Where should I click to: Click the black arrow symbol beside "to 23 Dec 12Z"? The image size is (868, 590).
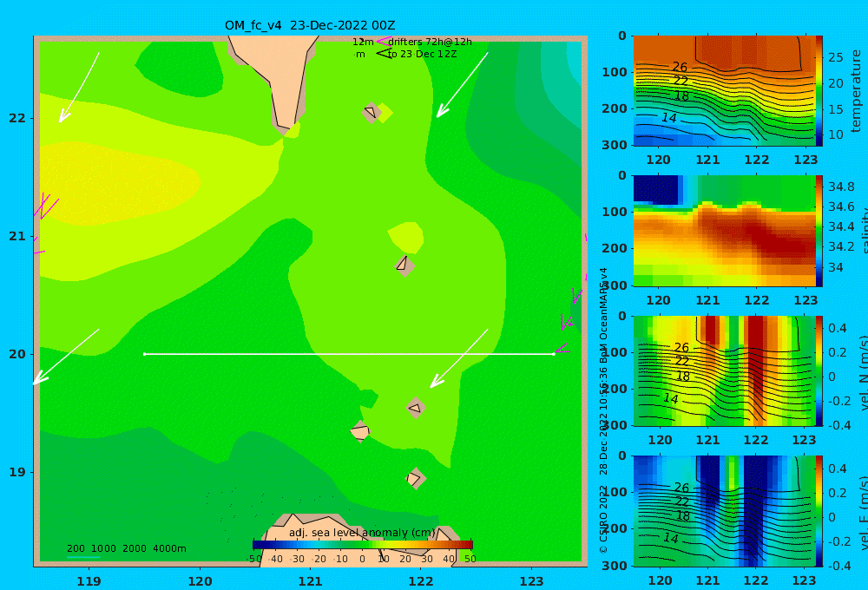384,54
